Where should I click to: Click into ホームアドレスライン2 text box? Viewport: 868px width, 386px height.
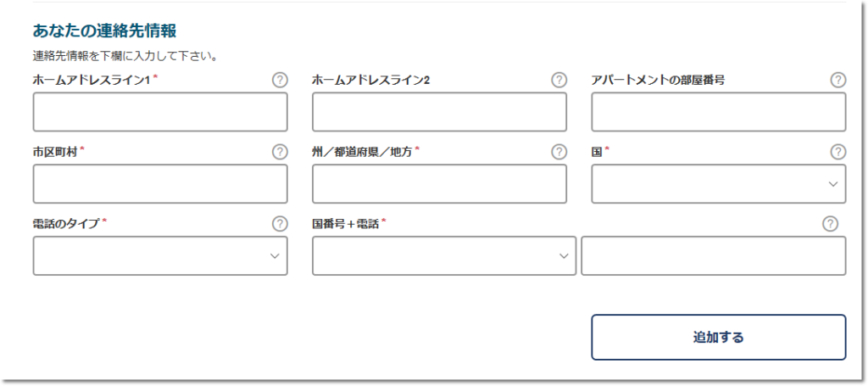tap(440, 112)
